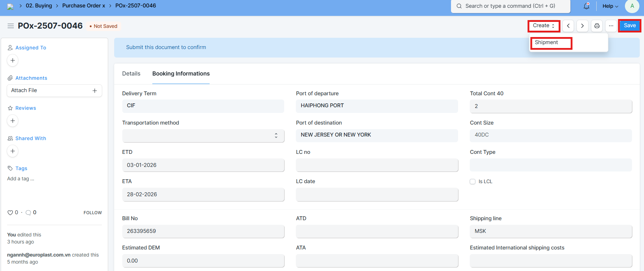This screenshot has width=644, height=271.
Task: Click the heart like icon
Action: click(x=10, y=212)
